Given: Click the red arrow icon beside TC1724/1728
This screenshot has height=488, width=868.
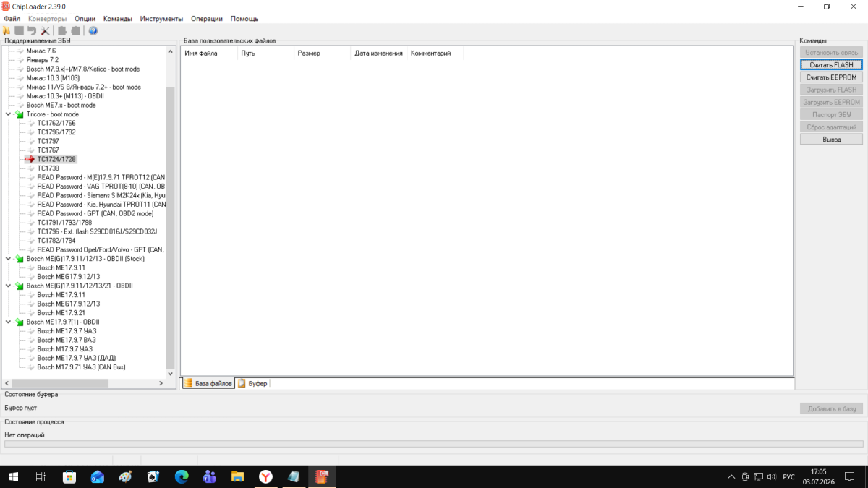Looking at the screenshot, I should click(x=30, y=159).
